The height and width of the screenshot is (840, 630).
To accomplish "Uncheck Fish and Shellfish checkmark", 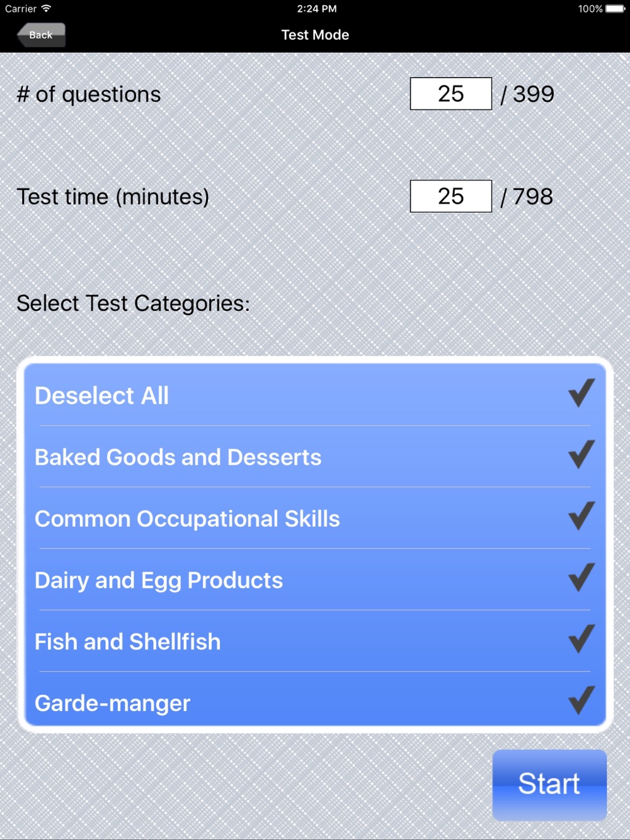I will click(581, 639).
